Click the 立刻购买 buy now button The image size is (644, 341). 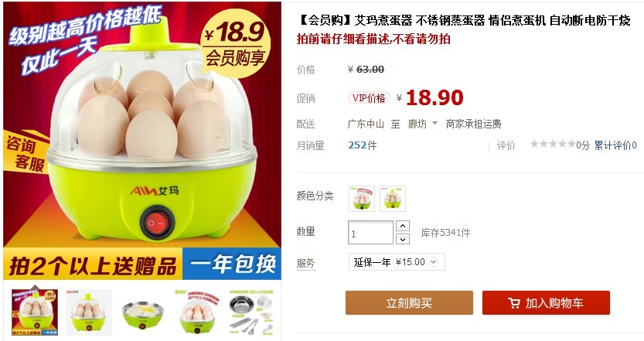[409, 303]
